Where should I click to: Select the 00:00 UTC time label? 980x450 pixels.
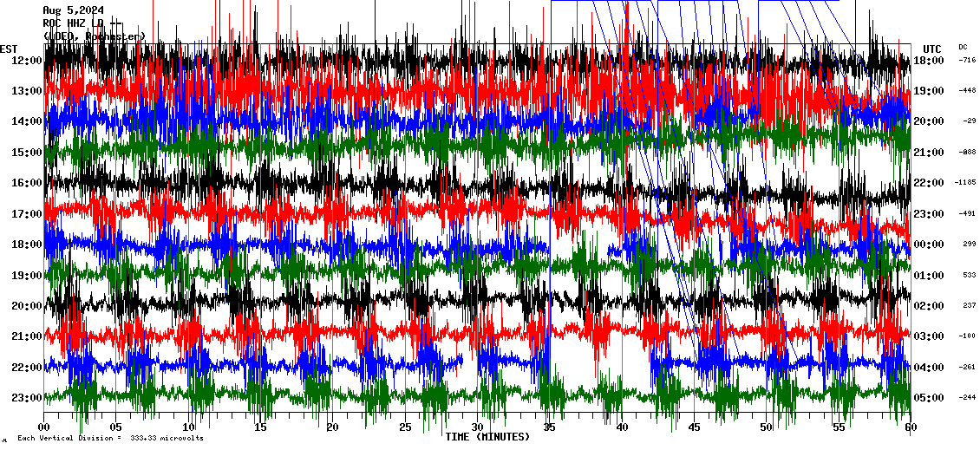(x=929, y=245)
